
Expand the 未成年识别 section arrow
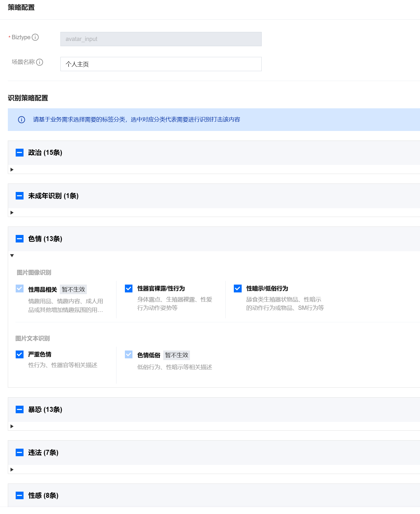pyautogui.click(x=12, y=213)
